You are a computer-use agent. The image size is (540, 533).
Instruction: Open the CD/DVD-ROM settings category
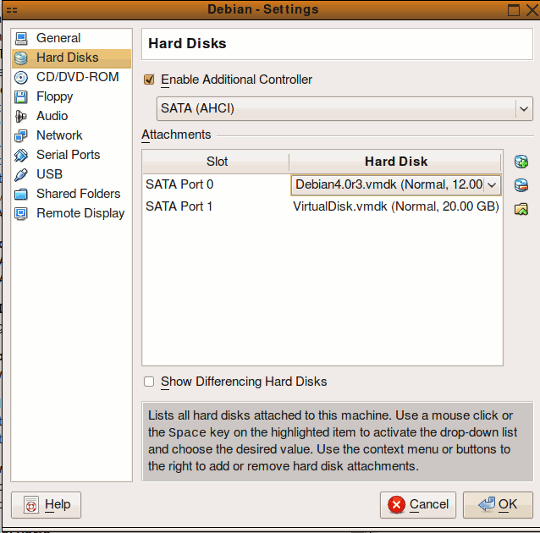point(72,77)
